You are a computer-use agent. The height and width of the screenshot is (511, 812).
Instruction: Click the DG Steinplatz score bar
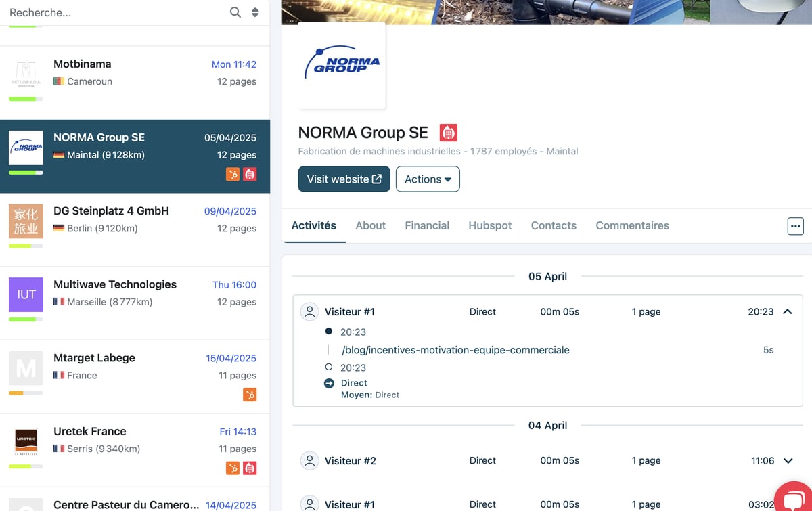click(26, 246)
